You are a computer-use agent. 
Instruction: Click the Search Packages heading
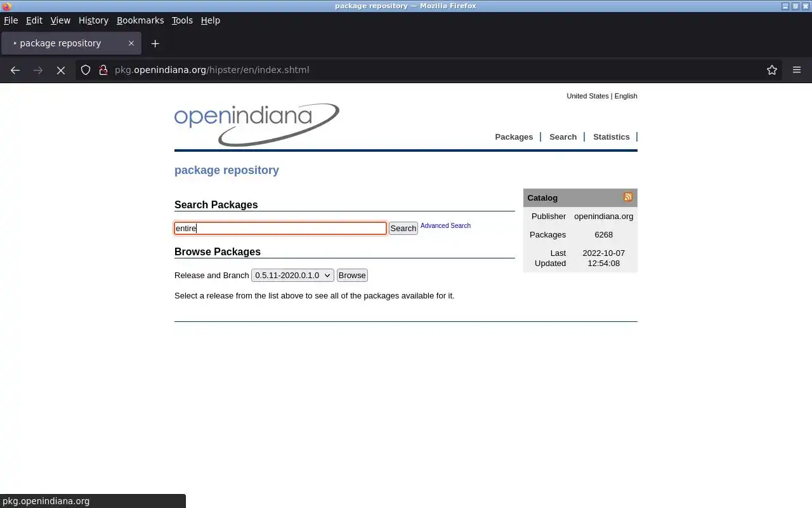tap(216, 204)
